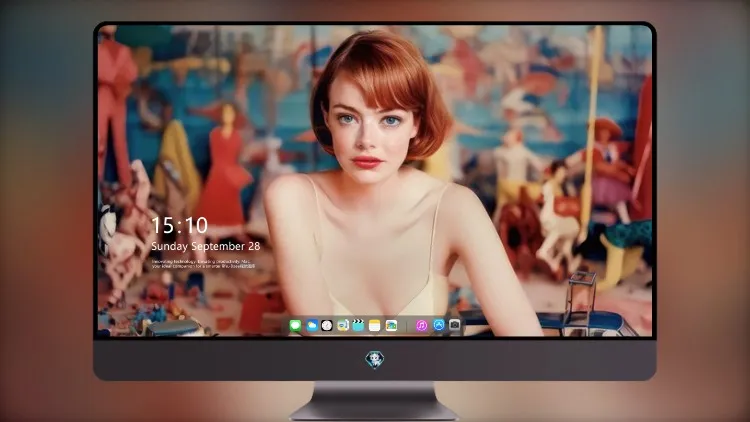Click the yellow pole in the wallpaper
Image resolution: width=750 pixels, height=422 pixels.
tap(591, 132)
